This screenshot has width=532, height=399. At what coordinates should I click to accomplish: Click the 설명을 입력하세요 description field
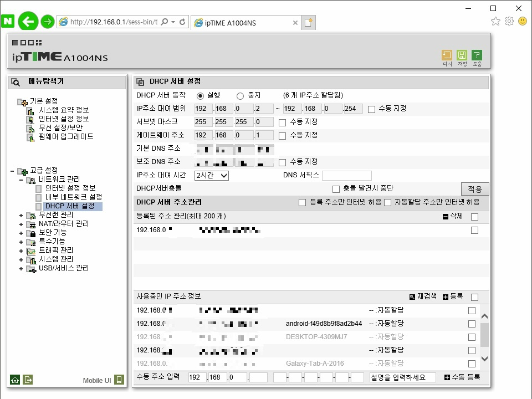point(403,377)
